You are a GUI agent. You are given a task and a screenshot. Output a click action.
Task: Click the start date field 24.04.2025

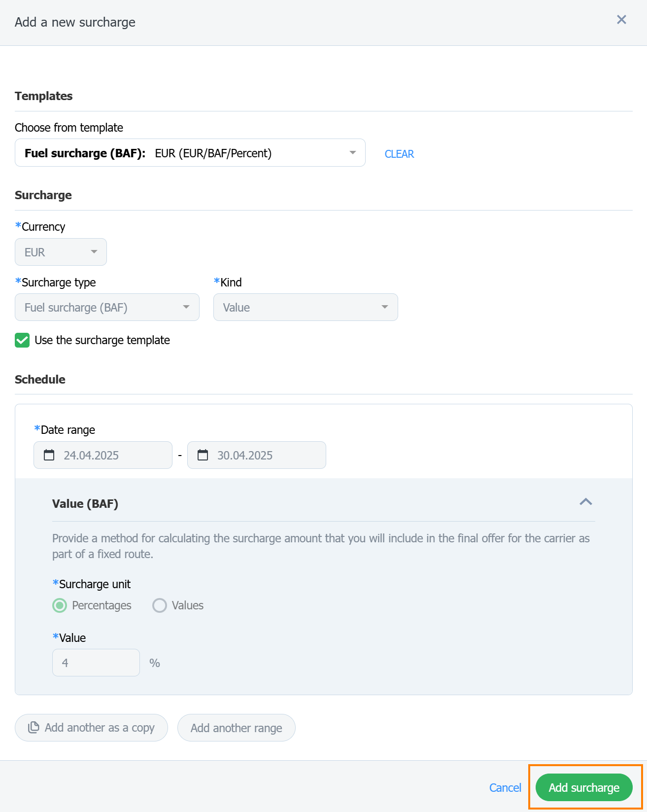pyautogui.click(x=103, y=455)
